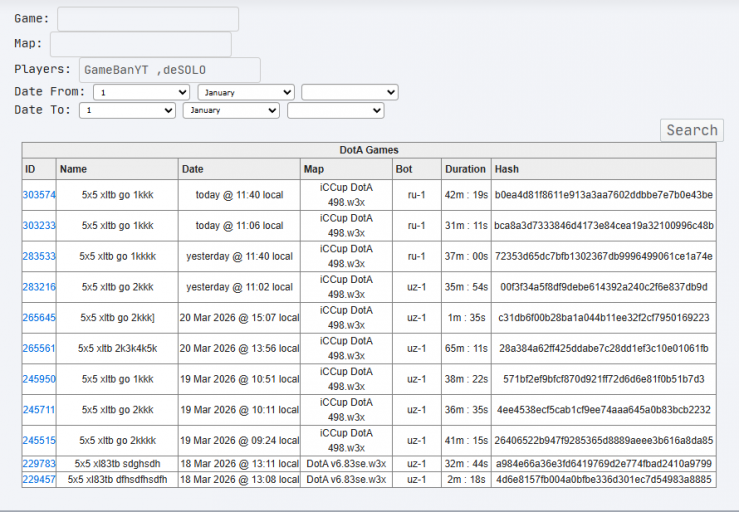Open the Date To year dropdown
Image resolution: width=739 pixels, height=512 pixels.
click(x=336, y=110)
